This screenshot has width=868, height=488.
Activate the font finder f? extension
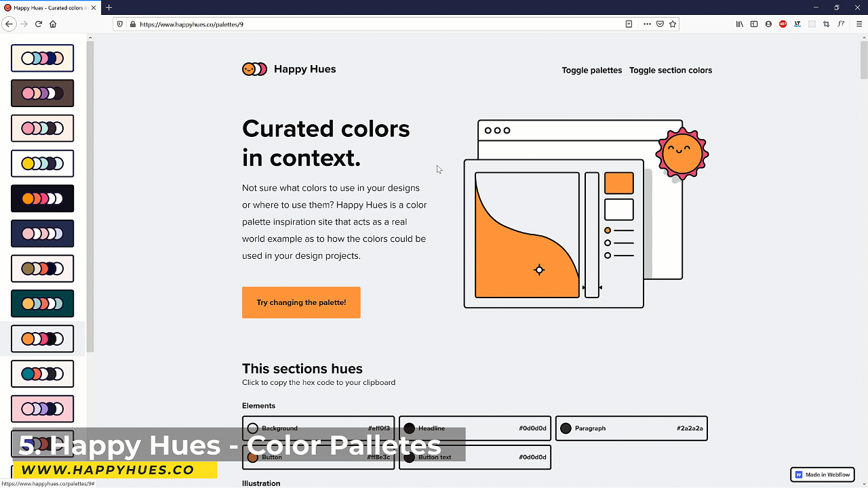(x=841, y=24)
